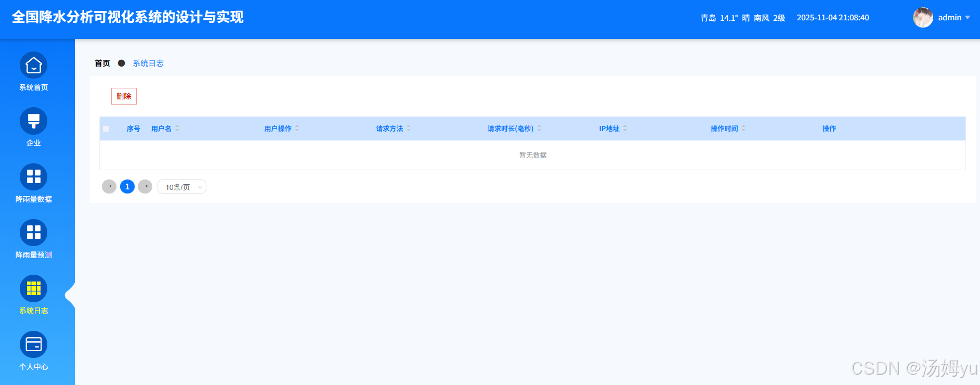Click the 暂无数据 empty table message
This screenshot has height=385, width=980.
coord(533,155)
